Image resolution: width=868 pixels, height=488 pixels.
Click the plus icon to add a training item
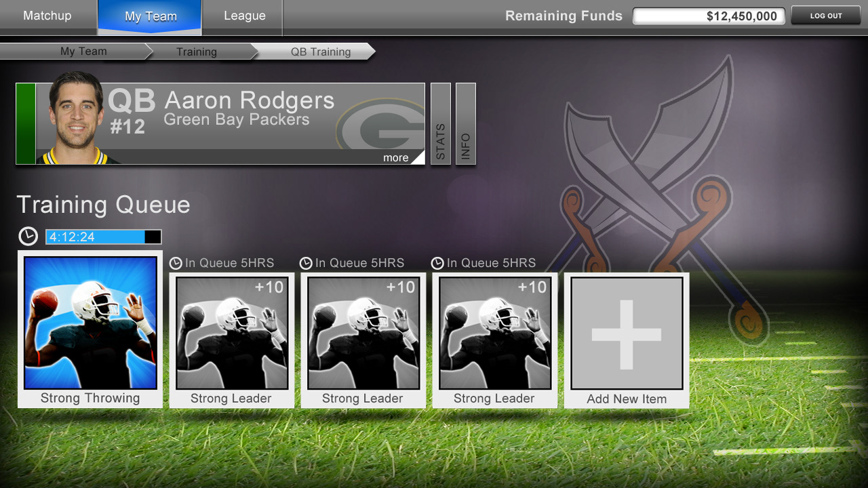click(x=627, y=333)
